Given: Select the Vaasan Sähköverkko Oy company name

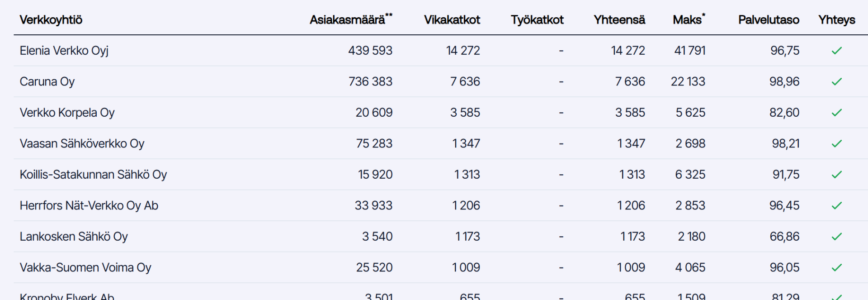Looking at the screenshot, I should click(82, 144).
